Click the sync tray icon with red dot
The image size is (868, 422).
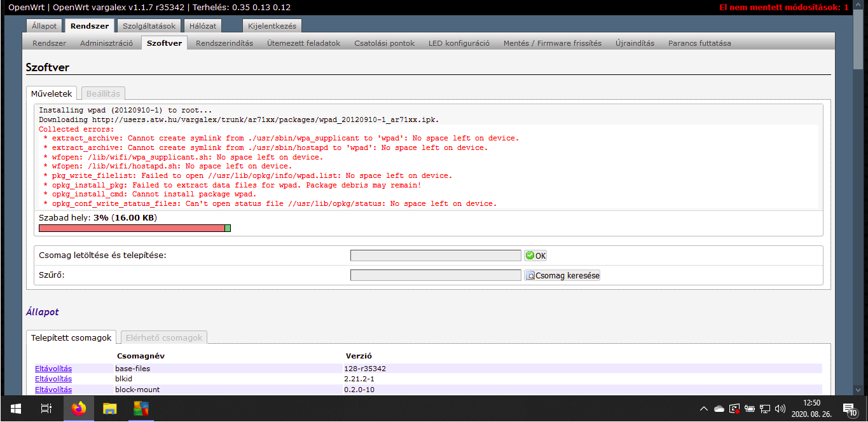coord(734,409)
